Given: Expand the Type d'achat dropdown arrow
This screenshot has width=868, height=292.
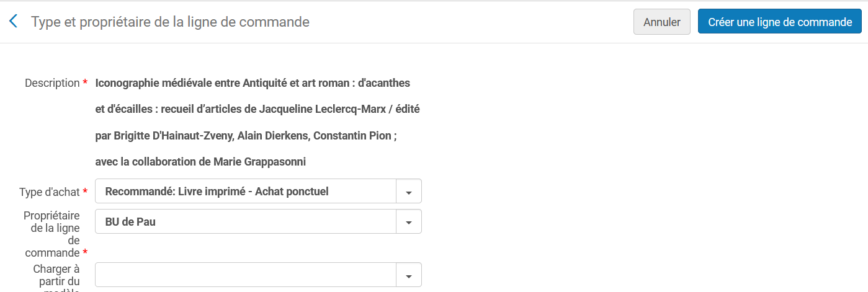Looking at the screenshot, I should (x=408, y=192).
